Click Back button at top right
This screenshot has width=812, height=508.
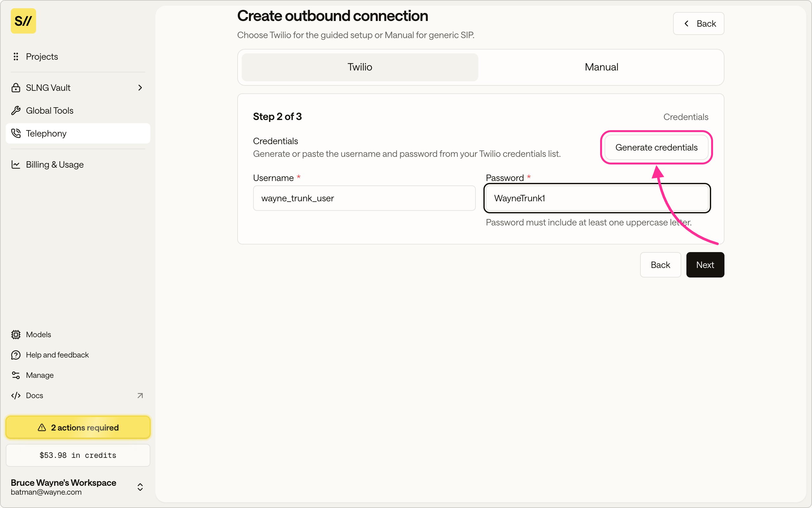[698, 23]
